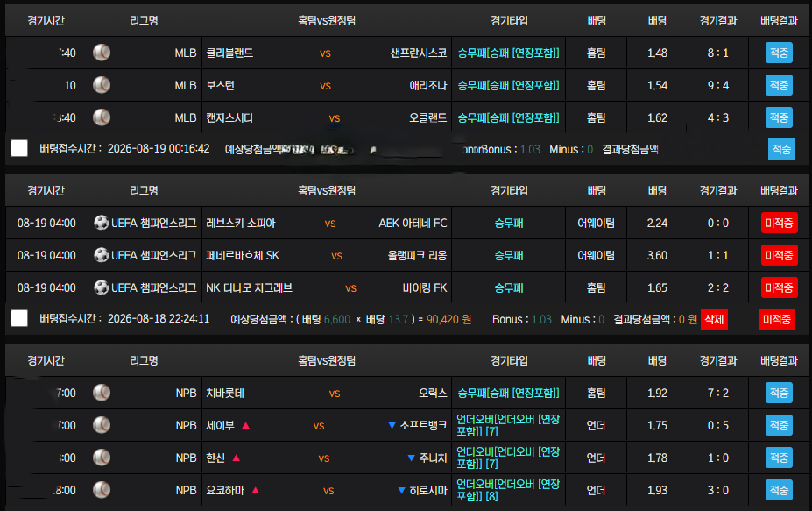Click the 적중 summary button for the MLB bet
Viewport: 812px width, 511px height.
(781, 149)
